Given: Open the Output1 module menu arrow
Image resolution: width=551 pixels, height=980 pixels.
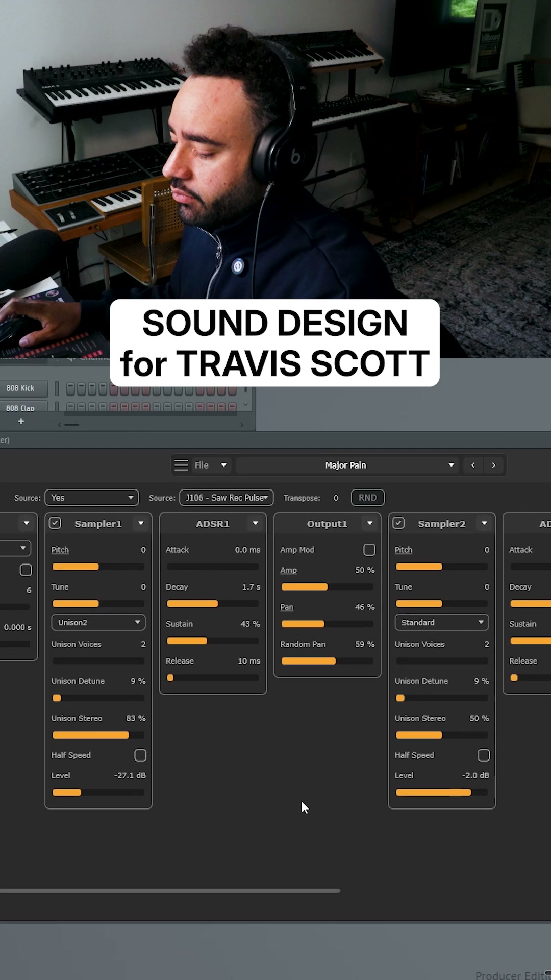Looking at the screenshot, I should pos(370,523).
